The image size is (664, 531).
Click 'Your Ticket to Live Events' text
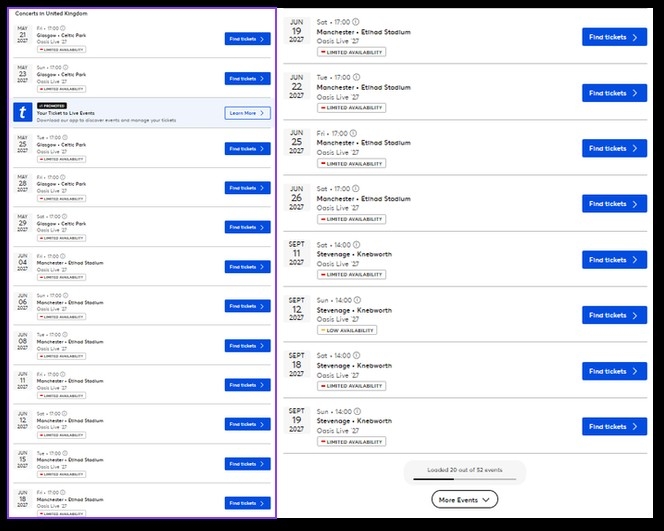pos(66,113)
